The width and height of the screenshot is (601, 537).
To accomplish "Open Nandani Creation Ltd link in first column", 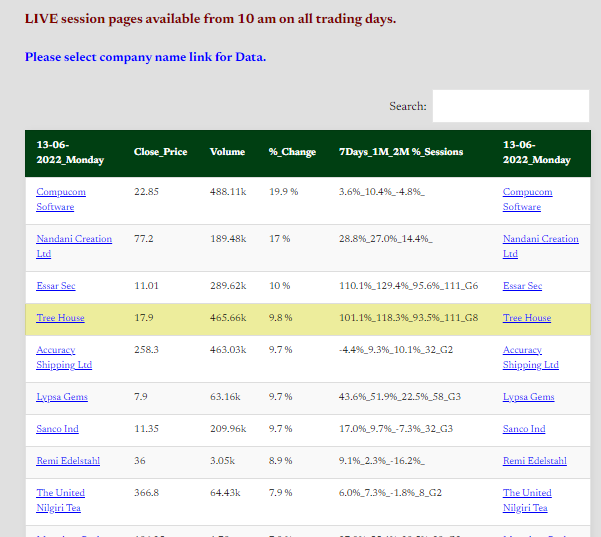I will (74, 246).
